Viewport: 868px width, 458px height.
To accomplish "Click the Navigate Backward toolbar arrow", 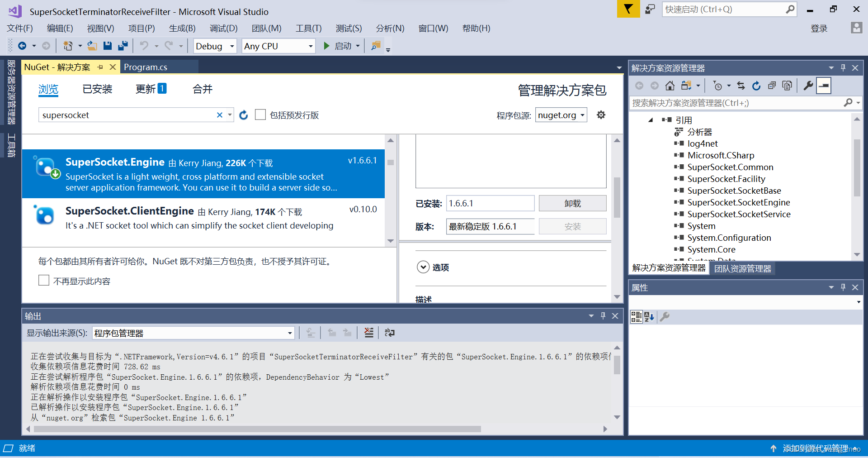I will pos(22,46).
